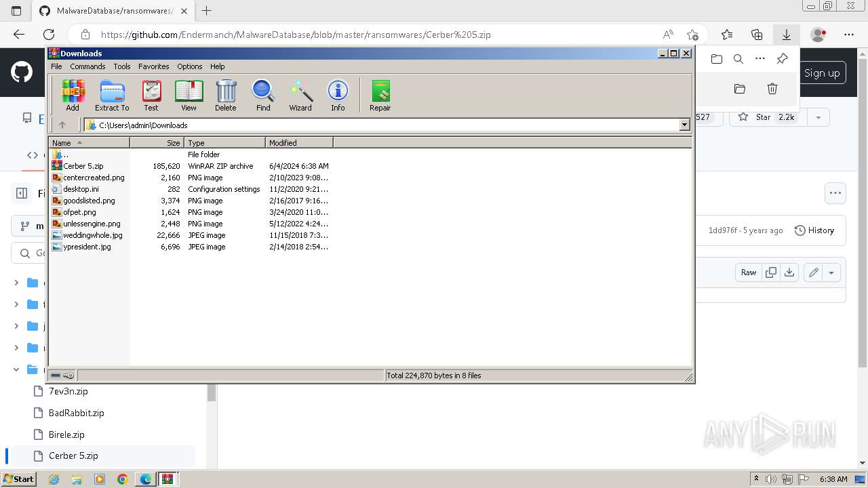Open the Commands menu
Image resolution: width=868 pixels, height=488 pixels.
(87, 66)
